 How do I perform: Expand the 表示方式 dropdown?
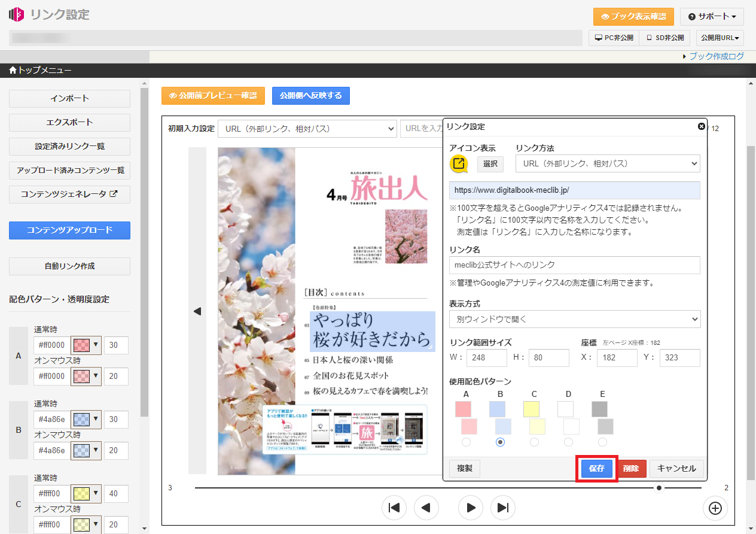(574, 319)
